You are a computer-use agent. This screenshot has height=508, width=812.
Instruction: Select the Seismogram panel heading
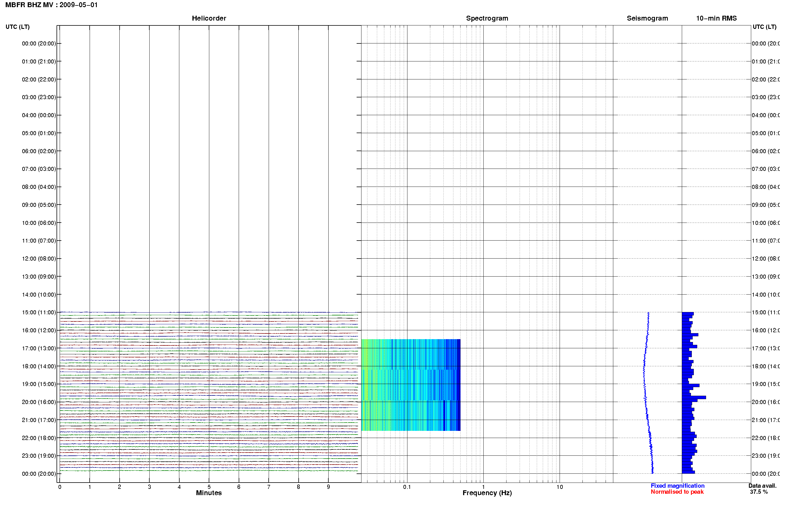pos(647,18)
